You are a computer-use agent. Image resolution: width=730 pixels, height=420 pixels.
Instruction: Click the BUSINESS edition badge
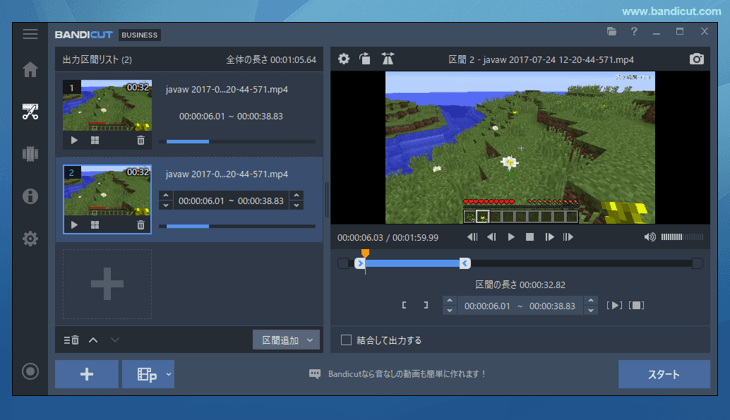(140, 35)
